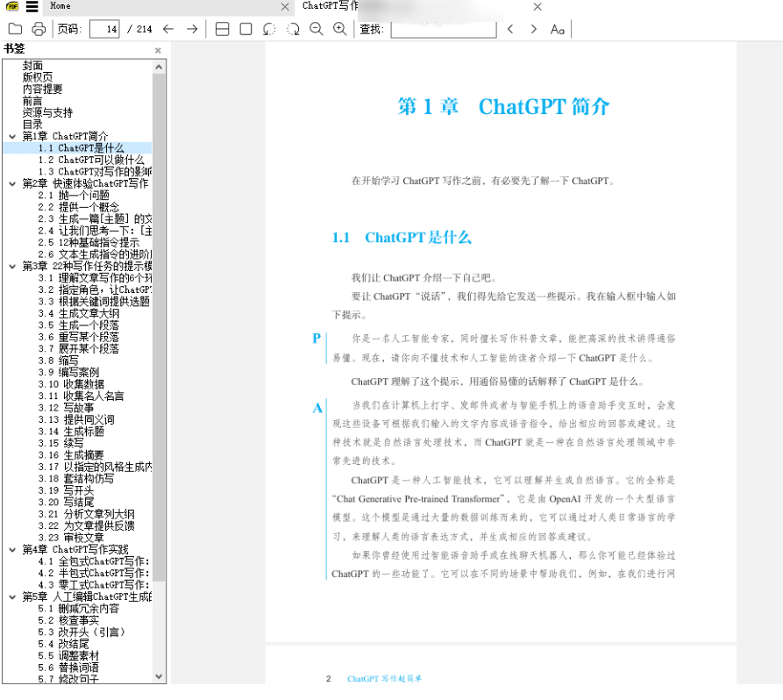Collapse the 第1章 ChatGPT简介 bookmark node
The width and height of the screenshot is (783, 700).
11,137
